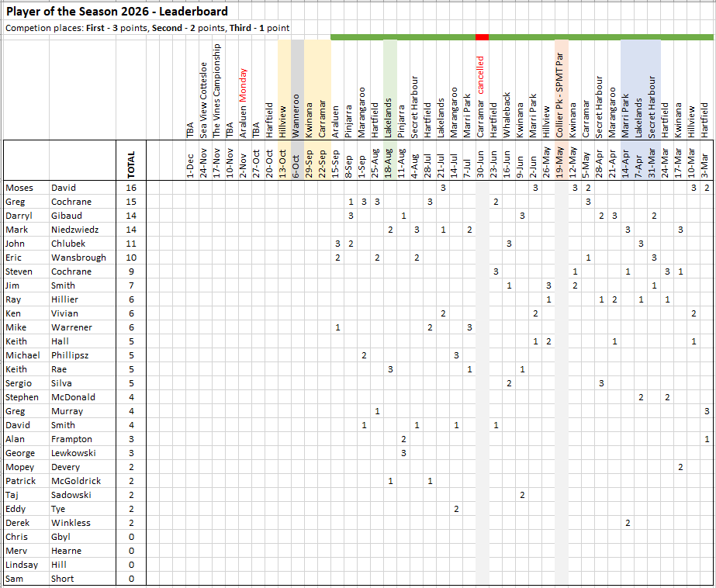Select Greg Murray's score under 3-Mar

pyautogui.click(x=707, y=411)
